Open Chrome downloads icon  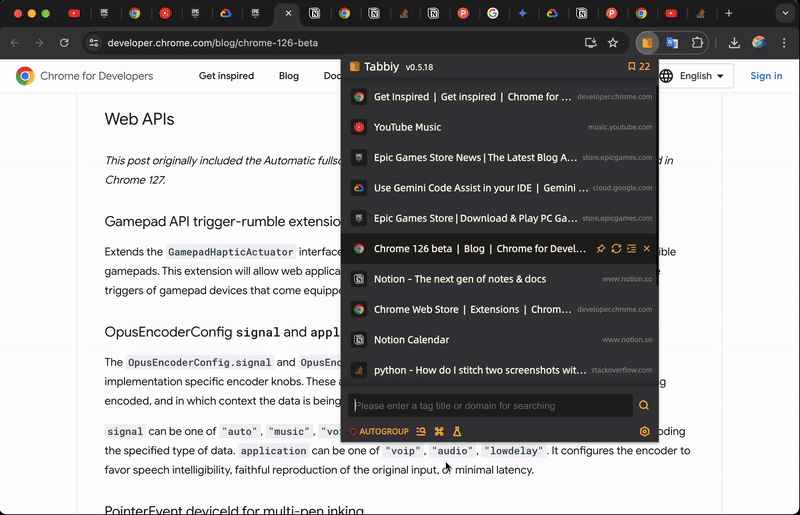pyautogui.click(x=734, y=43)
